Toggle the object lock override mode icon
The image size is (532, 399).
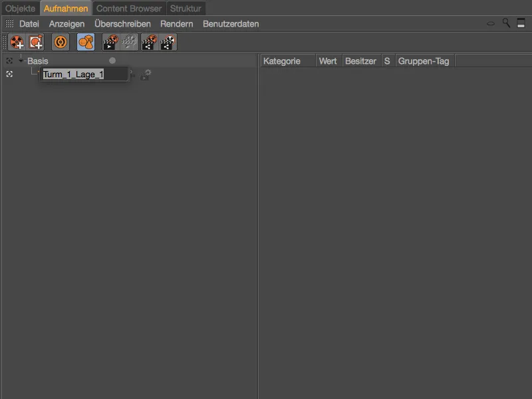(86, 42)
